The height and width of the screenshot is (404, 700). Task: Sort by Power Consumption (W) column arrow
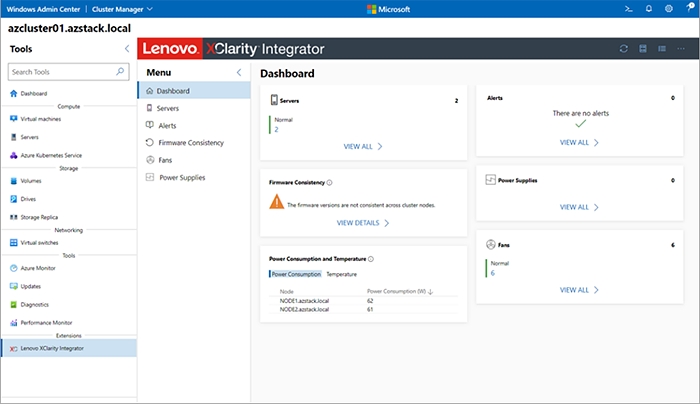pos(431,292)
